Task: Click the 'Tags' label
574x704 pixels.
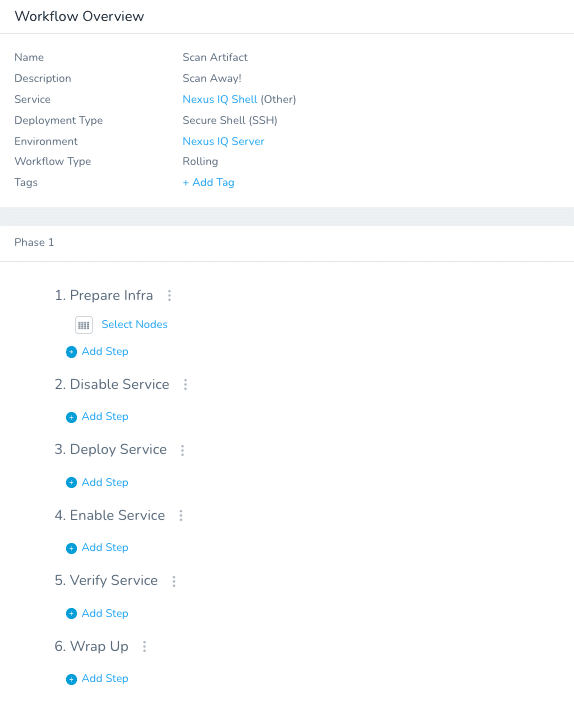Action: 26,183
